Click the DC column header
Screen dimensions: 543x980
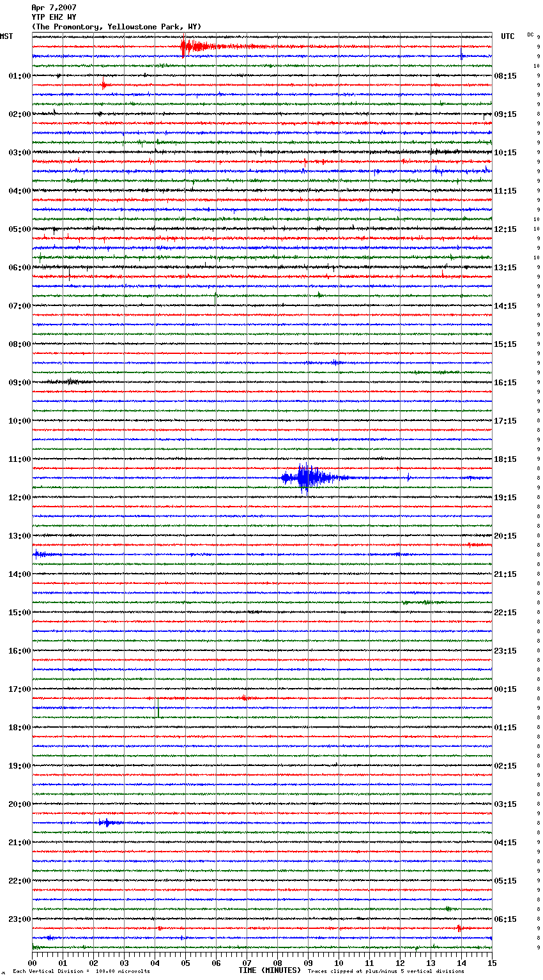[530, 34]
